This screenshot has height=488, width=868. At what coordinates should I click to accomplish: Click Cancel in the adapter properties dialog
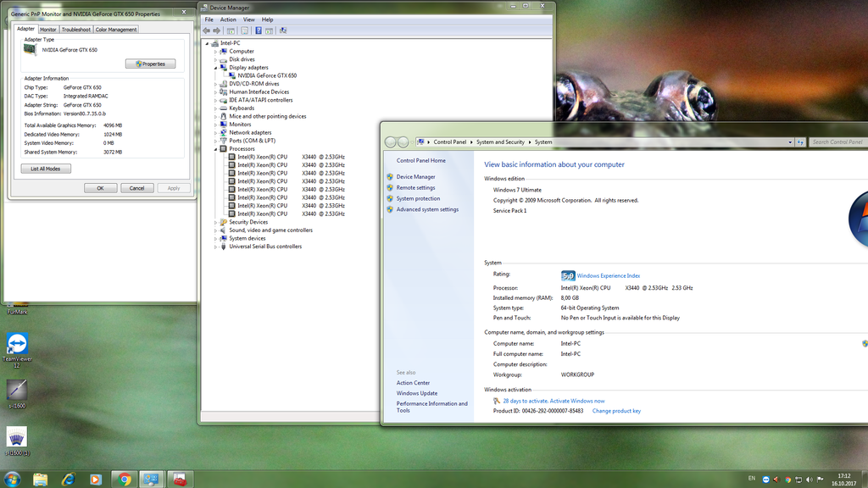(x=136, y=188)
